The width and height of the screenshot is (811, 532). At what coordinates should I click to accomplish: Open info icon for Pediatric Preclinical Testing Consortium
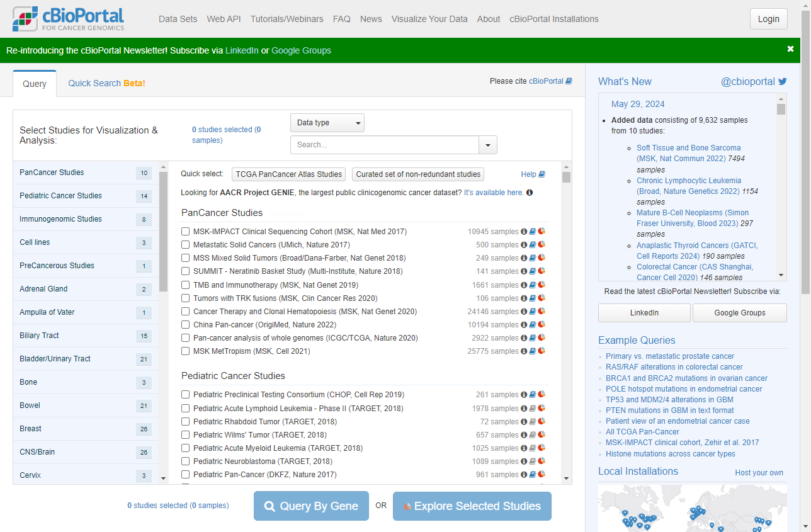(524, 395)
